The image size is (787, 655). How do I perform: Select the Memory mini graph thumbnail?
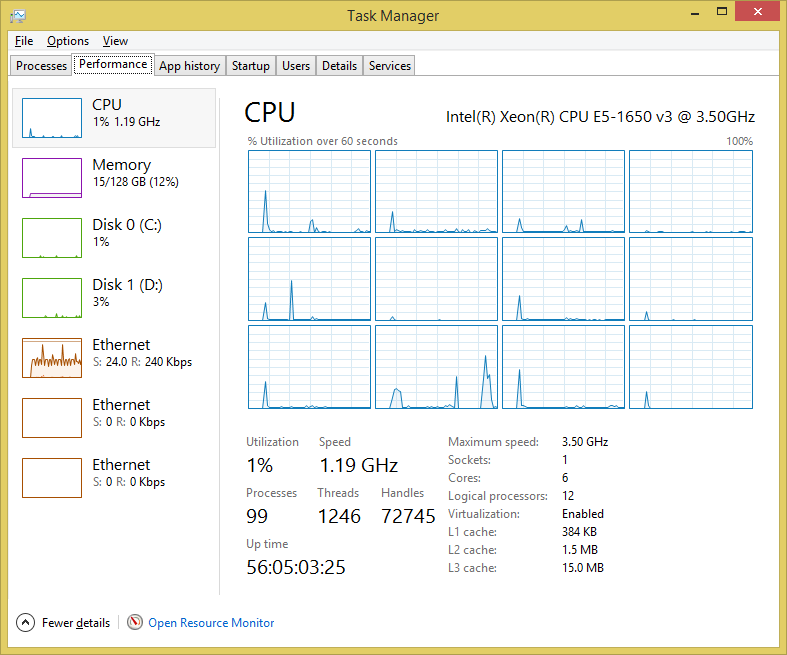[52, 178]
